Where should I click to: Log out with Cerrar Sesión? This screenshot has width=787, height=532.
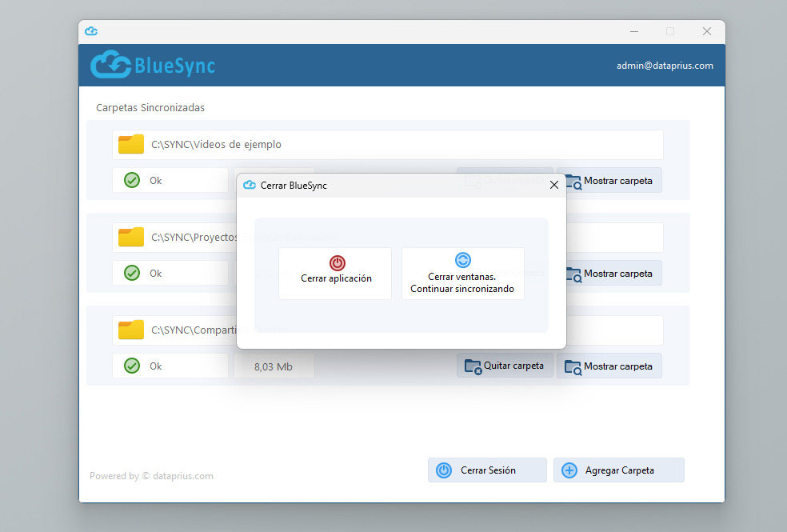(487, 470)
